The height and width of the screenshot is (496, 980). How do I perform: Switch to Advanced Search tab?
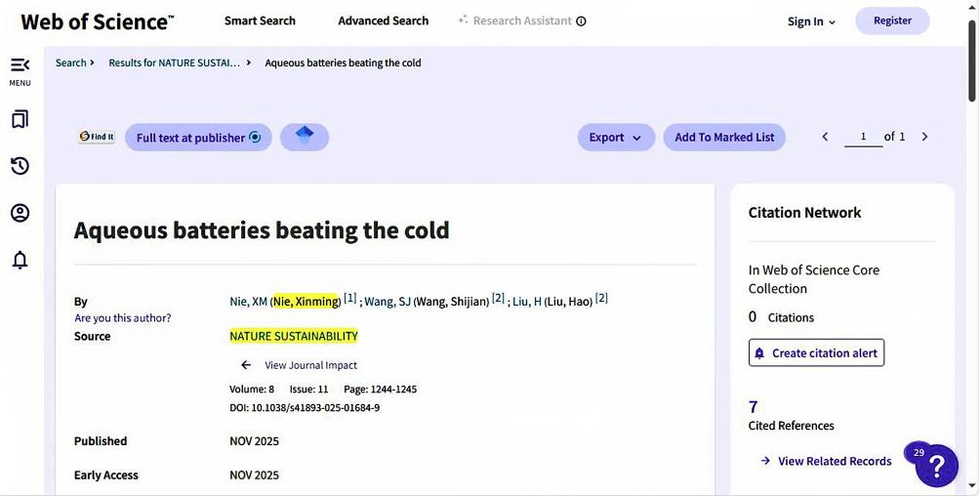(x=383, y=21)
